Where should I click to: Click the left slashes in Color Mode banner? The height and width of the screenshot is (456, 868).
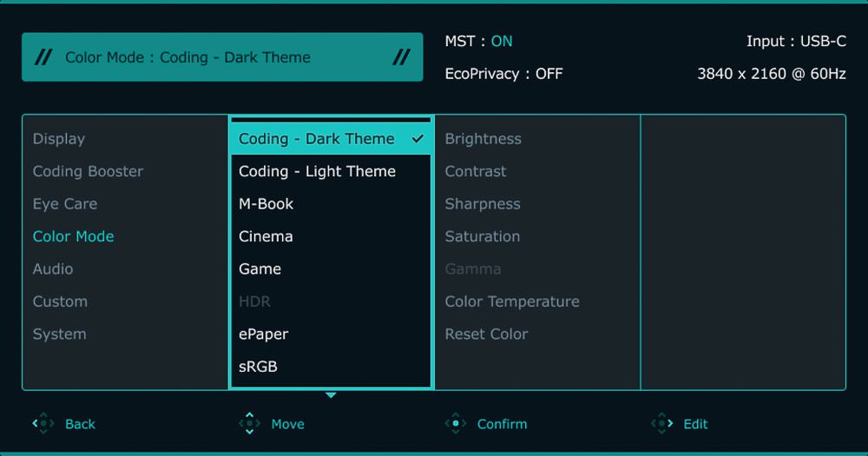tap(43, 57)
